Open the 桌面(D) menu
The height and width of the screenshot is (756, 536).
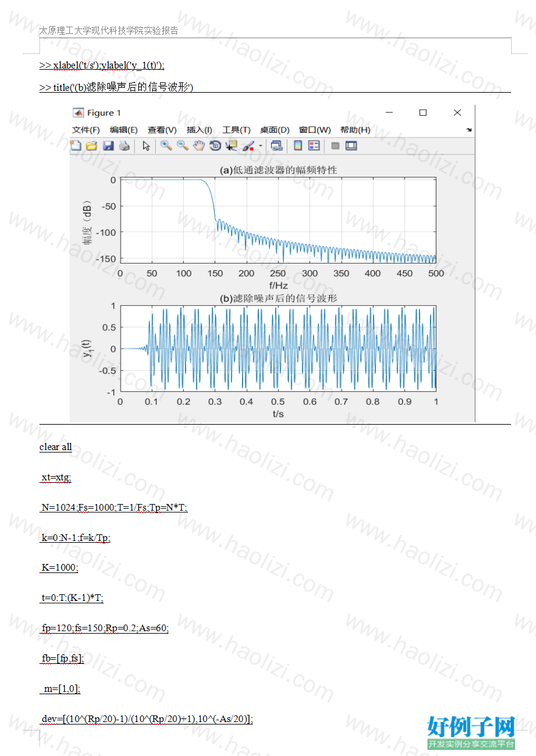tap(275, 130)
